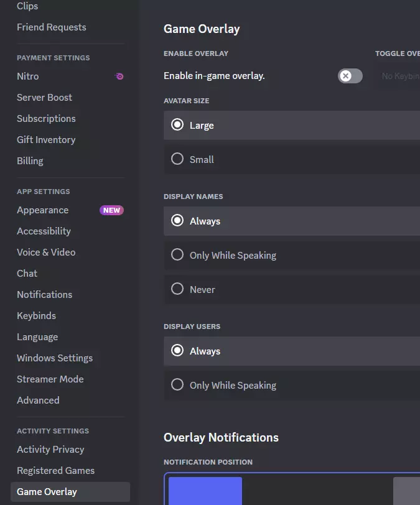Open Accessibility settings
The image size is (420, 505).
pos(44,231)
